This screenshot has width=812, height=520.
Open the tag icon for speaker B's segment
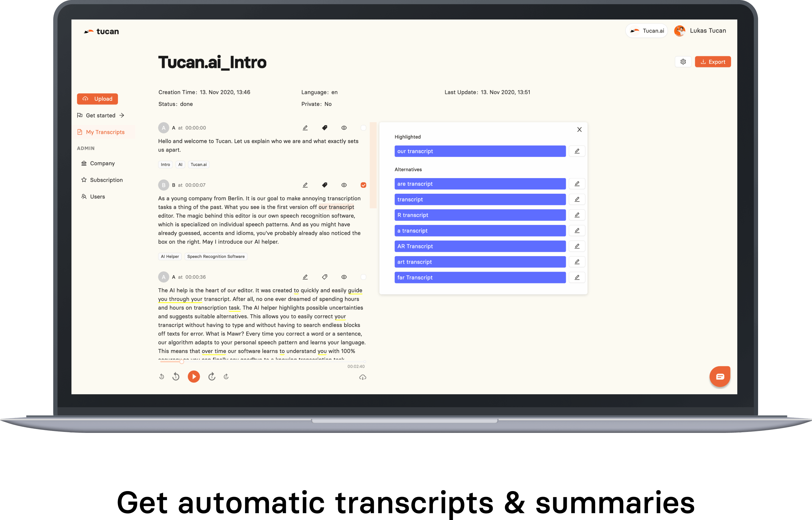pyautogui.click(x=324, y=185)
